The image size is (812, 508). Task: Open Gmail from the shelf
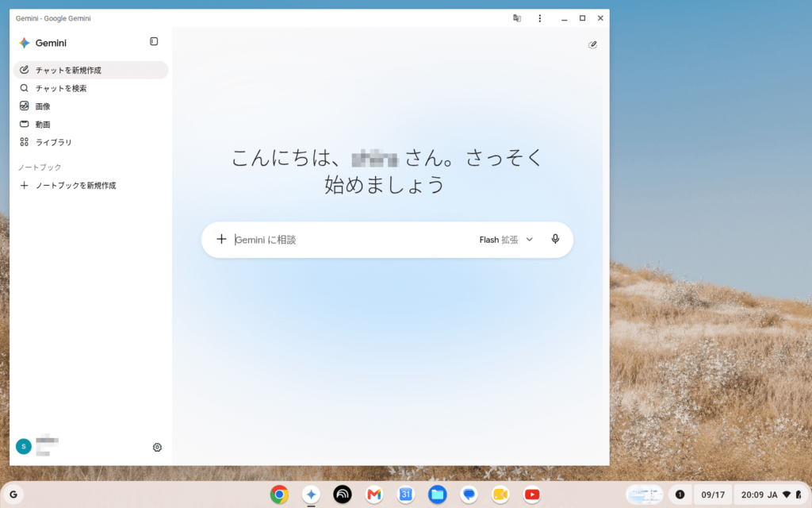[x=374, y=495]
